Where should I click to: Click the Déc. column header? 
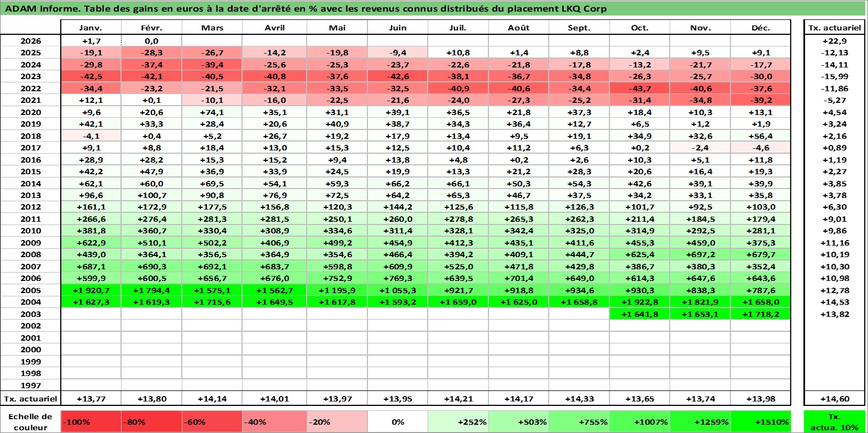click(x=761, y=28)
